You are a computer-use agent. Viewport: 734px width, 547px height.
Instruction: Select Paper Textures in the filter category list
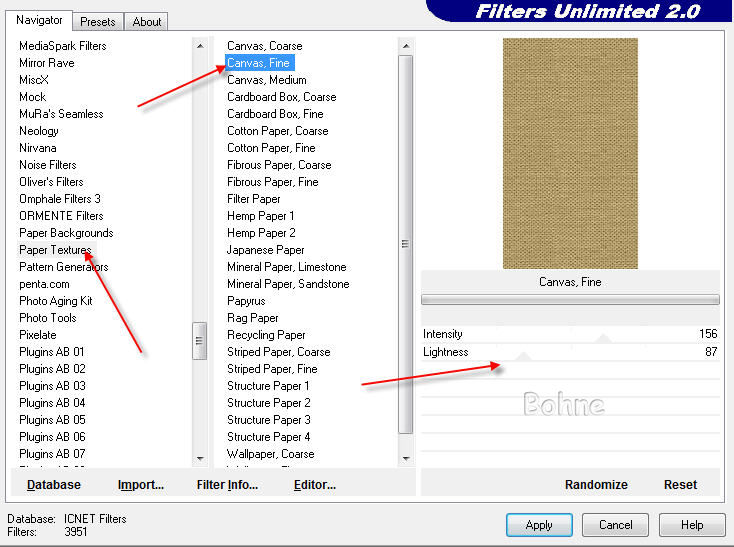click(55, 250)
